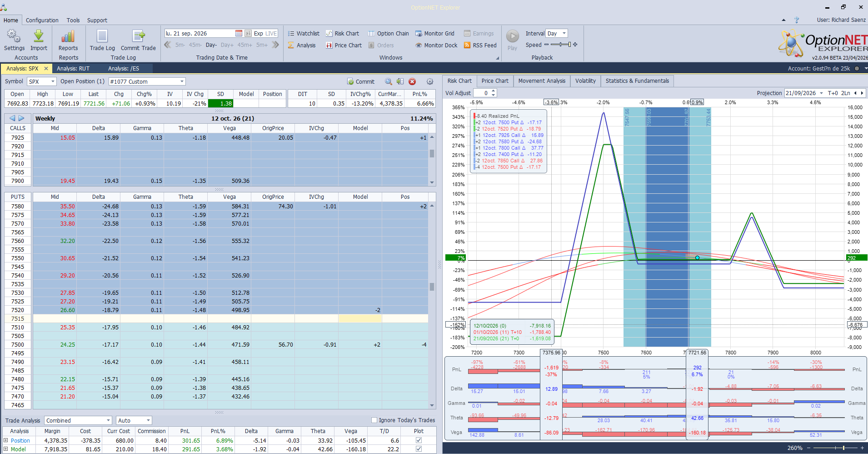Screen dimensions: 868x454
Task: Go to next expiration with right arrow
Action: pyautogui.click(x=21, y=118)
